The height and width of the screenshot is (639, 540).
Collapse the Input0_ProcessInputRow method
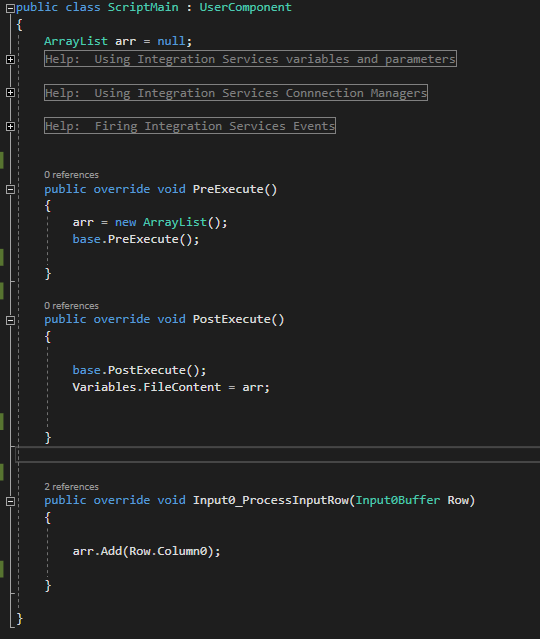coord(11,501)
